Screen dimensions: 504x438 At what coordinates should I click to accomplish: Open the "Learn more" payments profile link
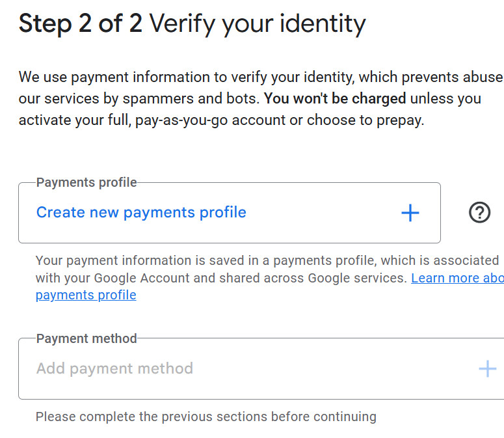tap(457, 278)
